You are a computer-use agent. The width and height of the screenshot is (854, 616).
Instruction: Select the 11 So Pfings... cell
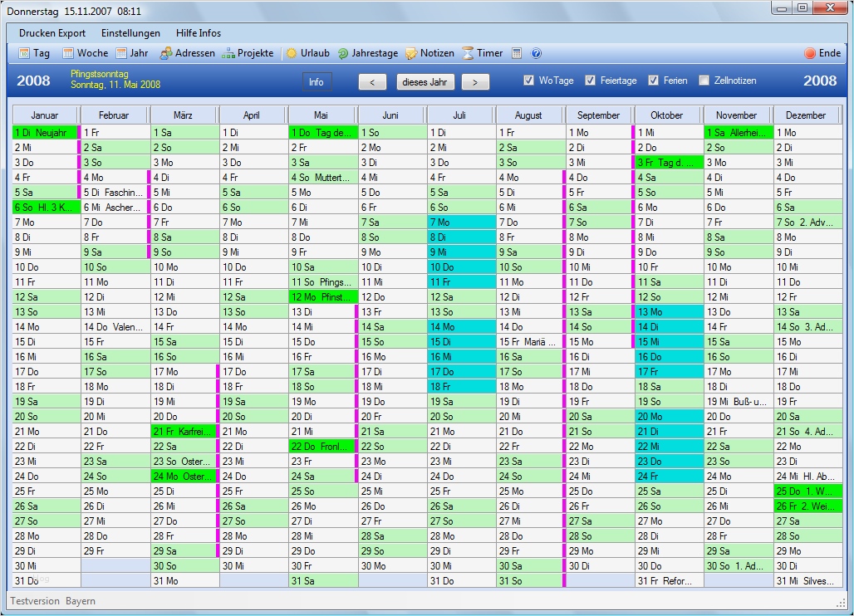click(x=323, y=282)
